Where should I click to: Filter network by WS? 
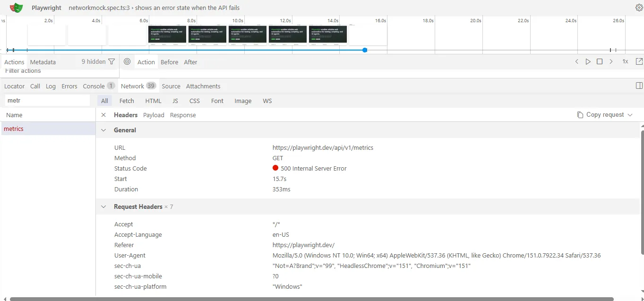click(x=267, y=101)
